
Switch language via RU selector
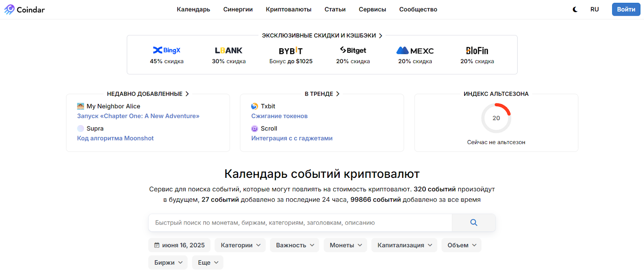[x=594, y=9]
